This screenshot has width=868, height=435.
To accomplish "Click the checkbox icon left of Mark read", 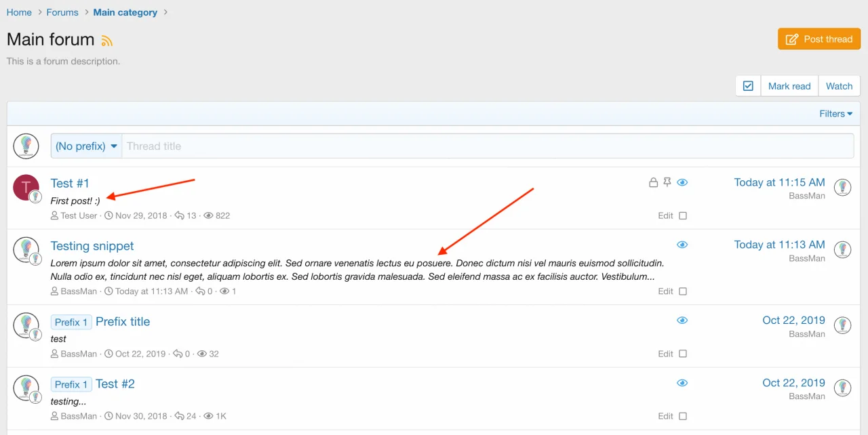I will [748, 85].
